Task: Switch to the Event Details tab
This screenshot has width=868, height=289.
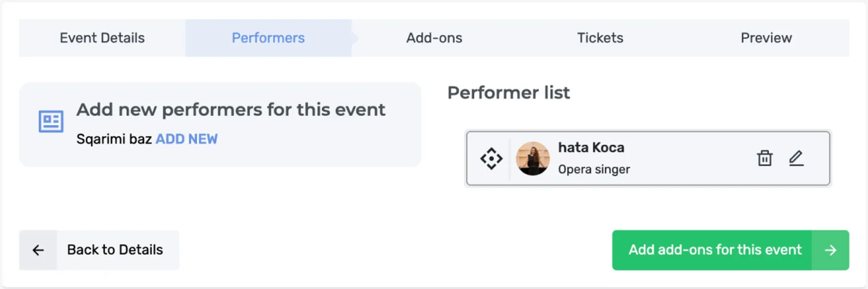Action: click(102, 38)
